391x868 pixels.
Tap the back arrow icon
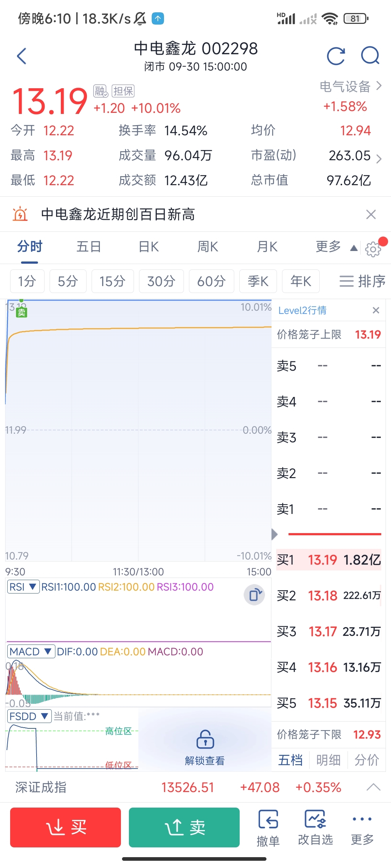22,56
